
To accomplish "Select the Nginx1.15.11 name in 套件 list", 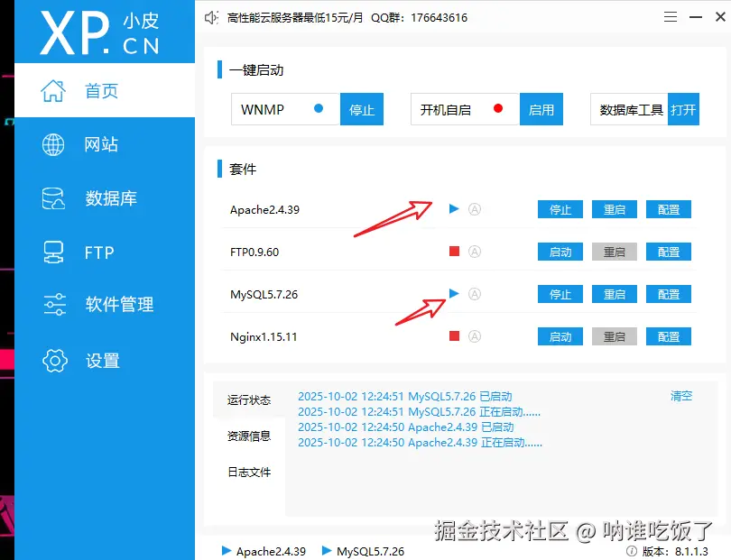I will tap(264, 337).
